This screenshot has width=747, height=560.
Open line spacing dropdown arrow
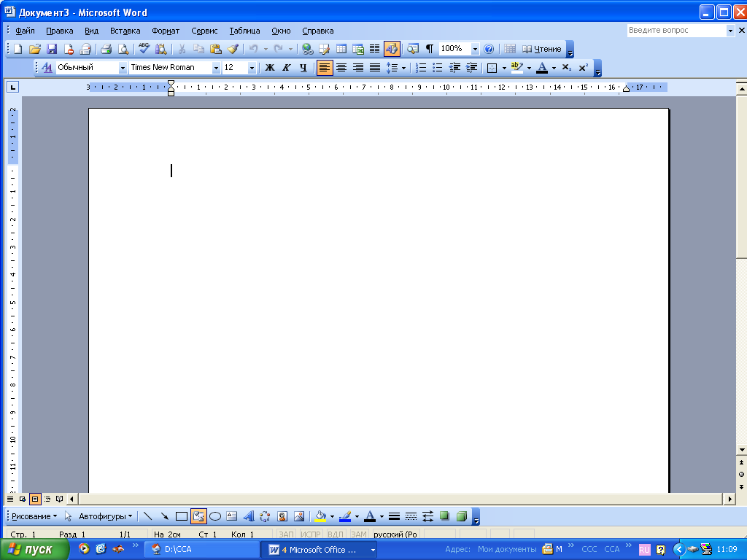(x=403, y=68)
